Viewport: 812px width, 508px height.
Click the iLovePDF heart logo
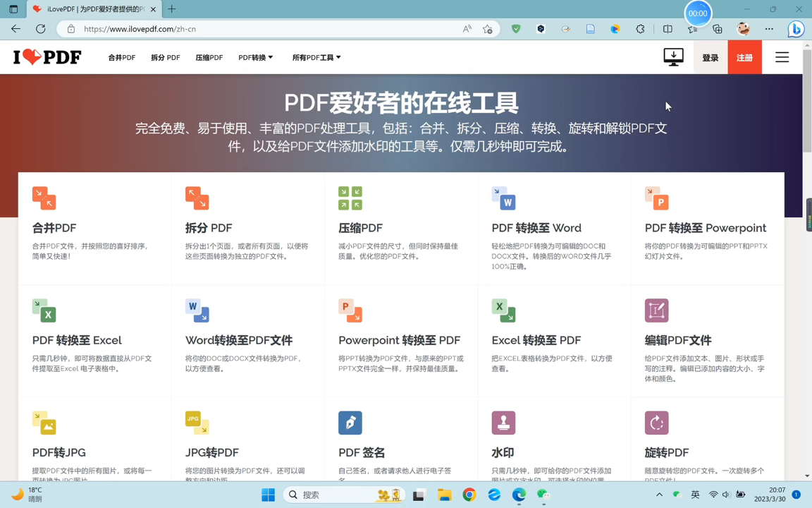[47, 57]
